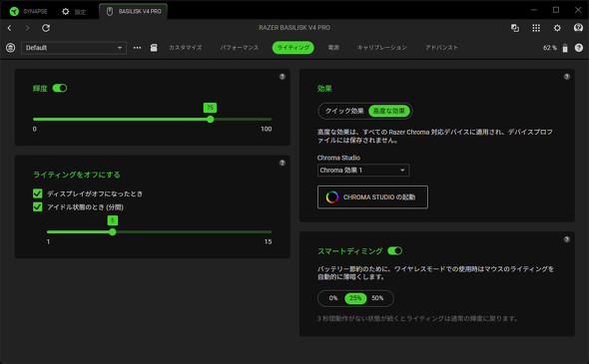
Task: Click help icon in lighting-off panel
Action: point(283,163)
